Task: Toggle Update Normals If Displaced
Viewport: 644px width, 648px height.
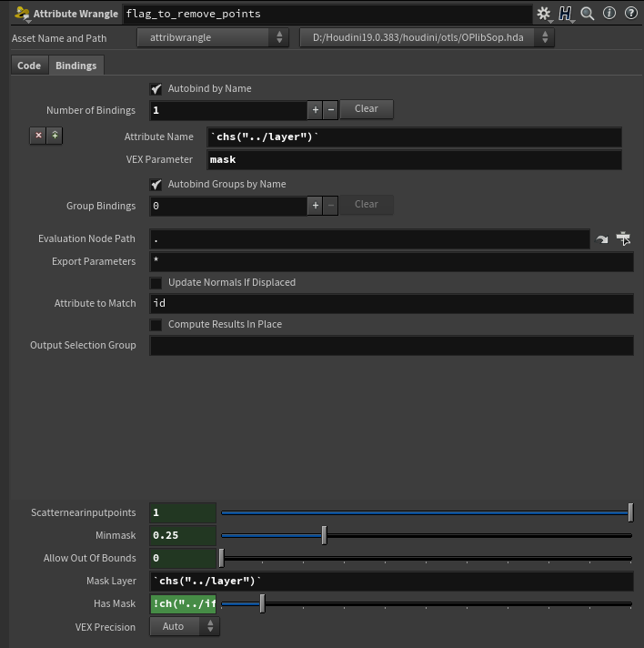Action: [156, 283]
